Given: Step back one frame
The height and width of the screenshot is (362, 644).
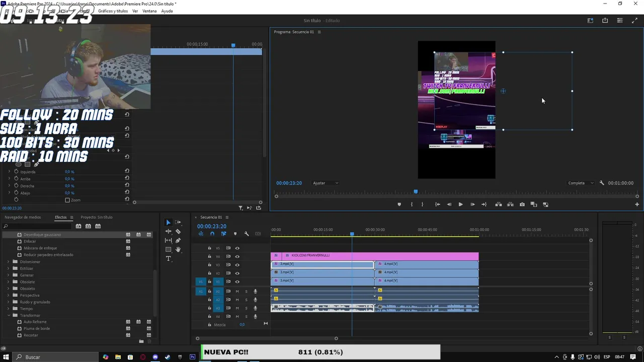Looking at the screenshot, I should [449, 205].
